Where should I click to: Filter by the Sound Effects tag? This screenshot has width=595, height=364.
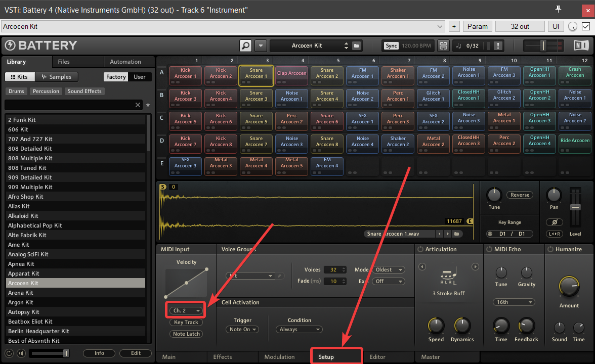(84, 92)
